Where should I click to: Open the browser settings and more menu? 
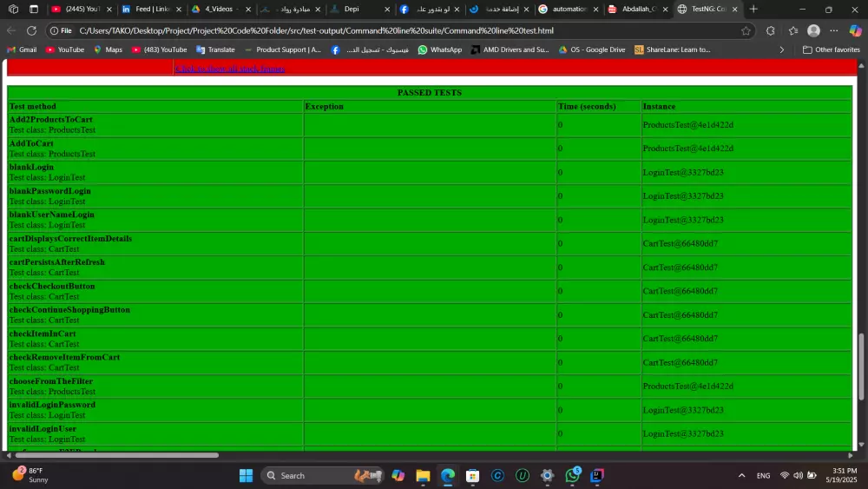point(833,30)
